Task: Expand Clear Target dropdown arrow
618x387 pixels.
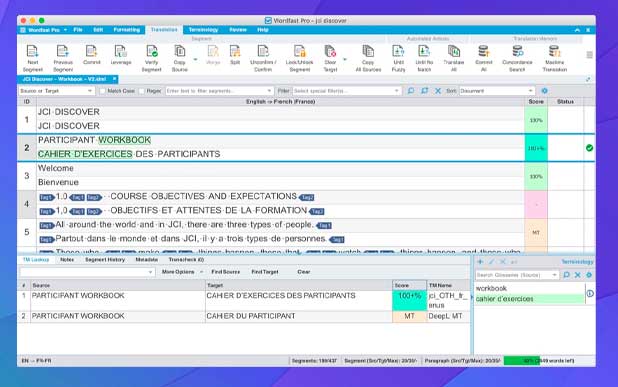Action: click(x=344, y=59)
